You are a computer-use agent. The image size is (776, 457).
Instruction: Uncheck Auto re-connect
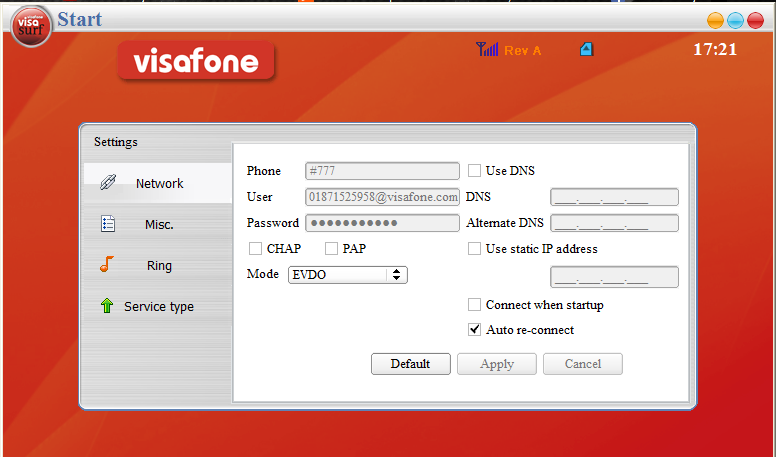click(474, 329)
